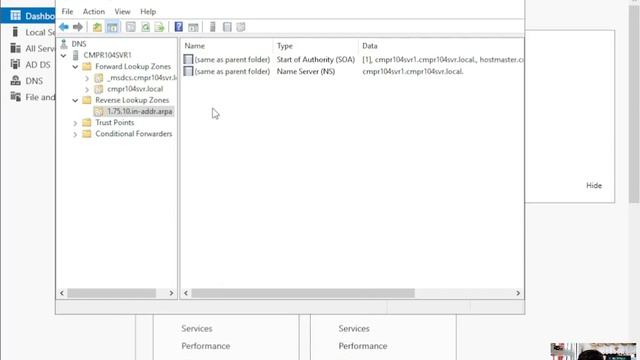
Task: Expand the Conditional Forwarders folder
Action: (75, 134)
